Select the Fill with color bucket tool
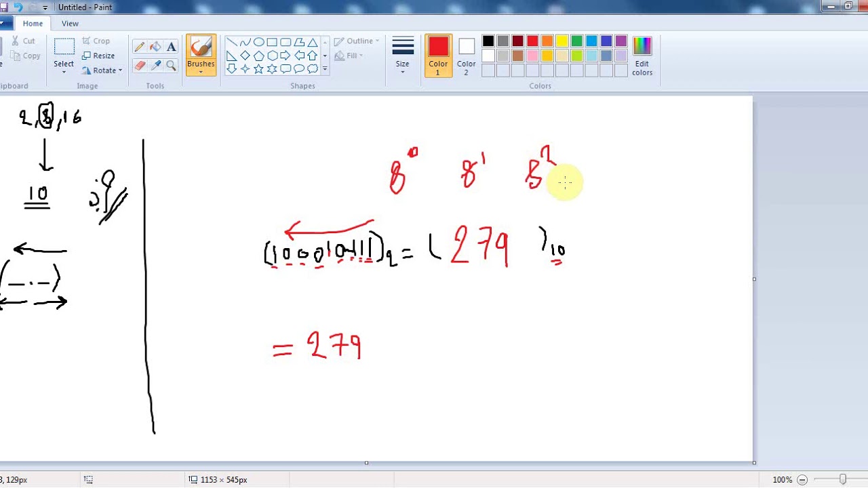Viewport: 868px width, 488px height. pyautogui.click(x=155, y=47)
